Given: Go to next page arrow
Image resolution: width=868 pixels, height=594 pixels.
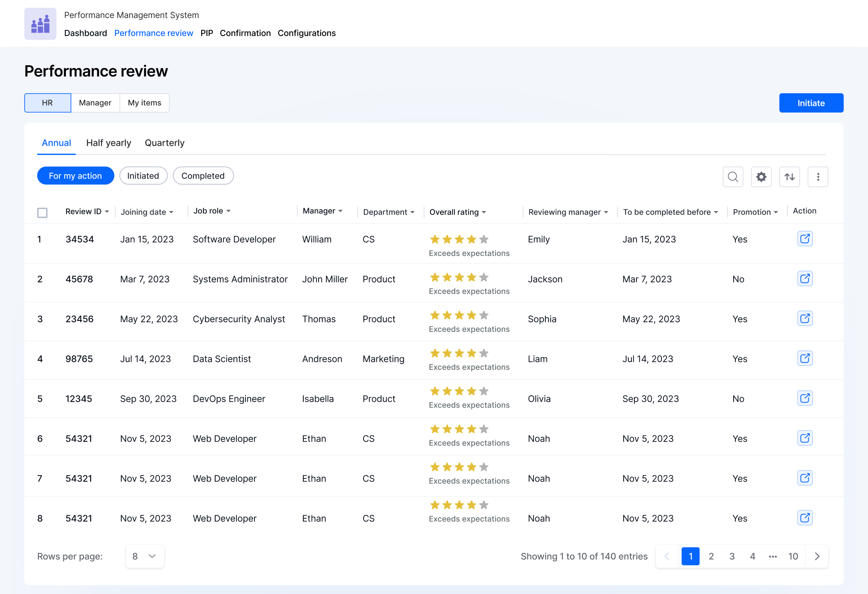Looking at the screenshot, I should (817, 556).
